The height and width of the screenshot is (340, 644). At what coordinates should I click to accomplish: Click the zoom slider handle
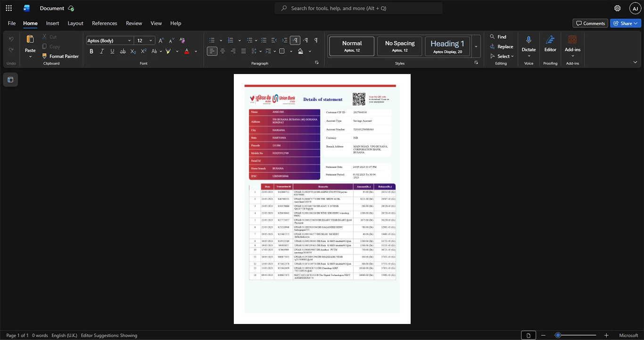click(x=558, y=335)
